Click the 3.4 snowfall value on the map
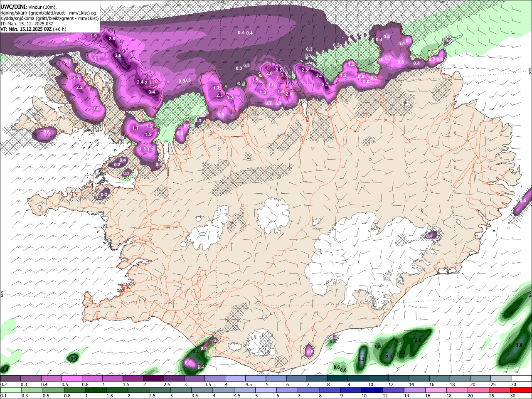 pos(152,92)
